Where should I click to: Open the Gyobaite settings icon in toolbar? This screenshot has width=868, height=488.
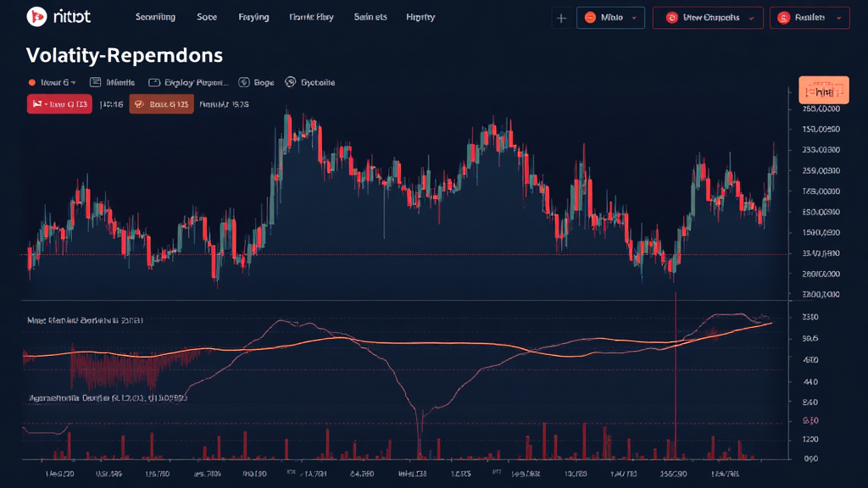(x=290, y=81)
